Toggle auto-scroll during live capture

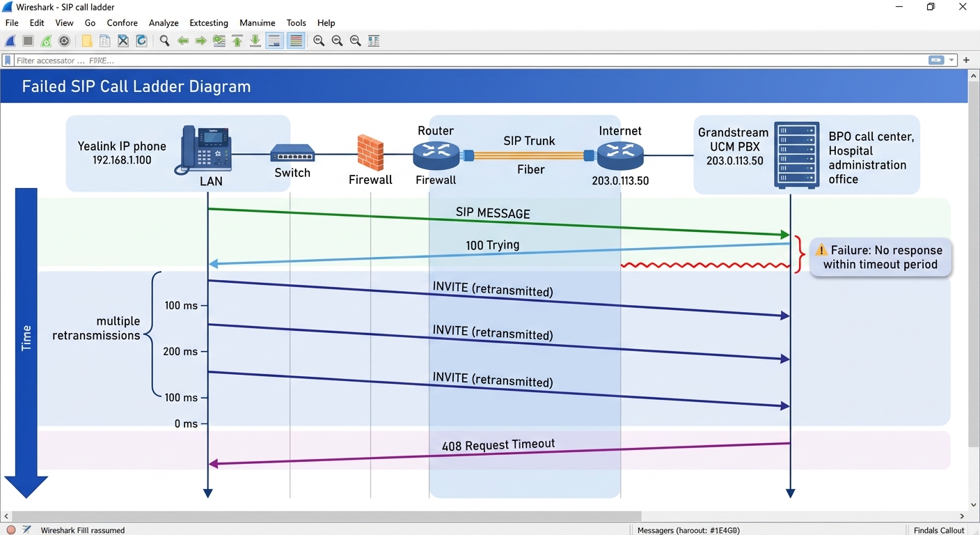pos(275,41)
